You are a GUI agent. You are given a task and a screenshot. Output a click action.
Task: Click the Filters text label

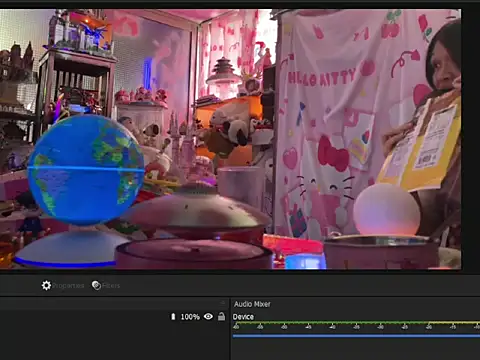[x=111, y=286]
